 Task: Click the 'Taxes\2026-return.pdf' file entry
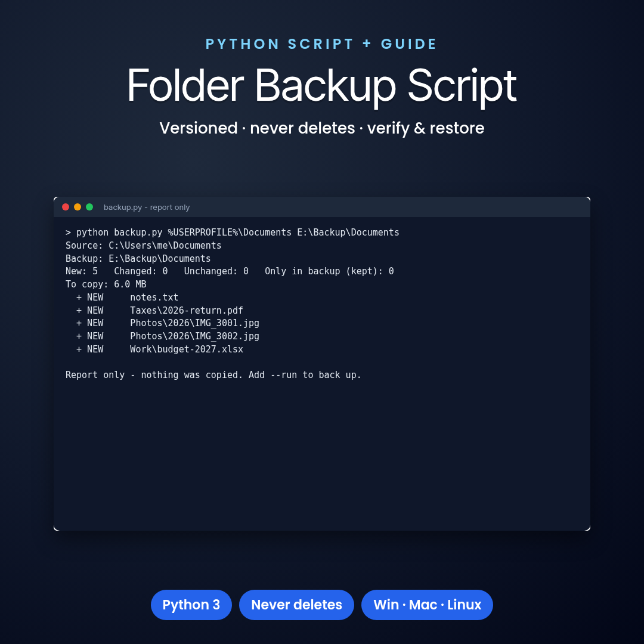click(x=187, y=311)
